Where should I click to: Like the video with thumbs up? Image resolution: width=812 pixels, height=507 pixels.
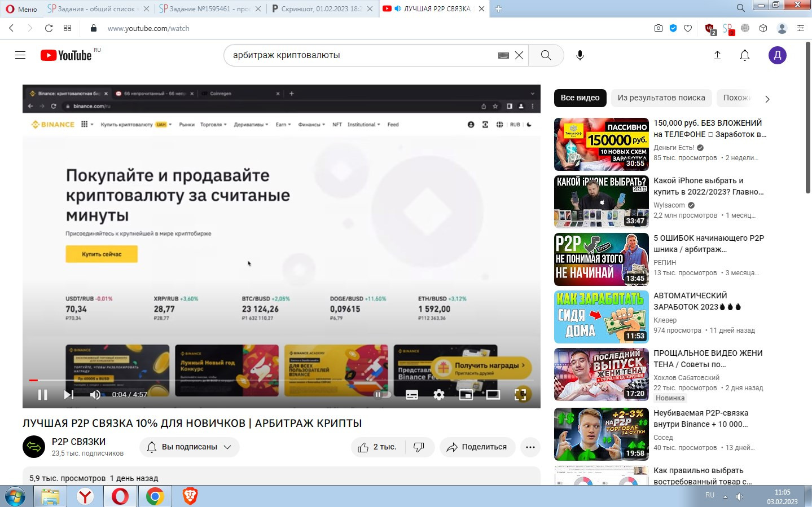378,447
